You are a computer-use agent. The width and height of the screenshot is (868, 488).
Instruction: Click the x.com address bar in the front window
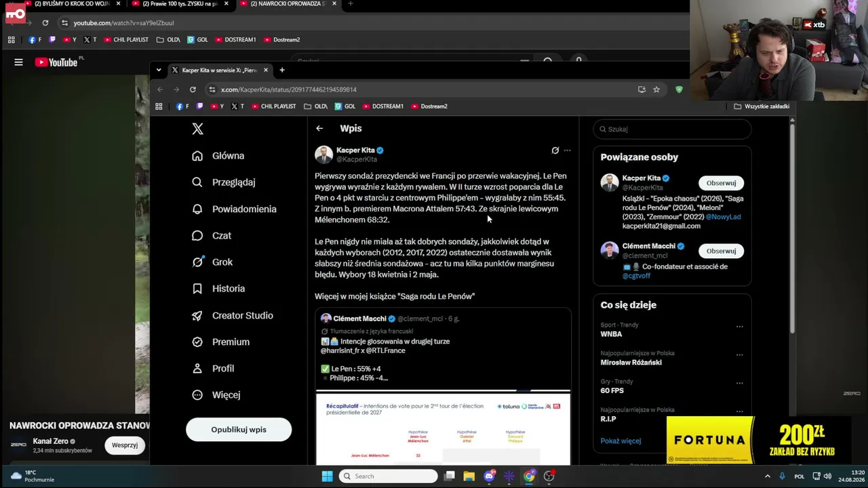(420, 89)
